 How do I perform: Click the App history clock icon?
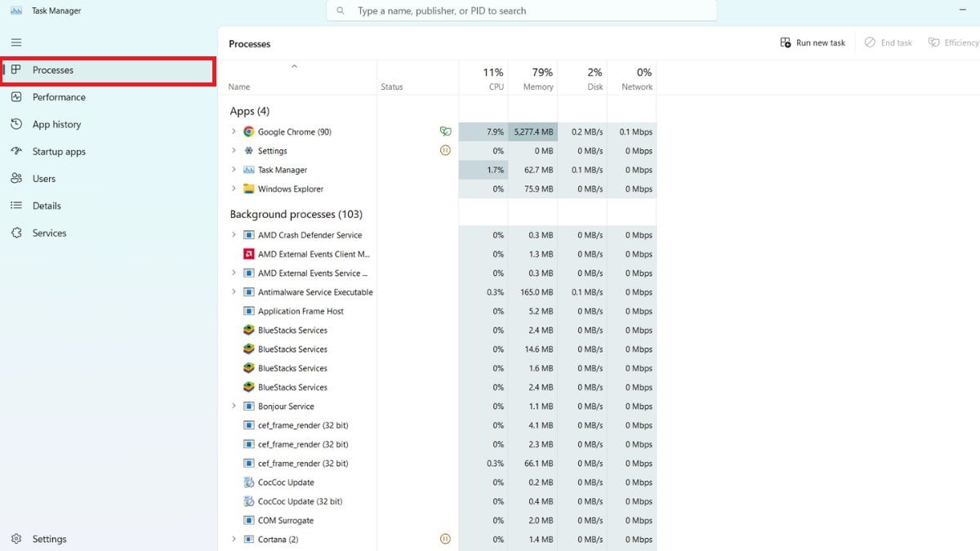click(x=16, y=124)
